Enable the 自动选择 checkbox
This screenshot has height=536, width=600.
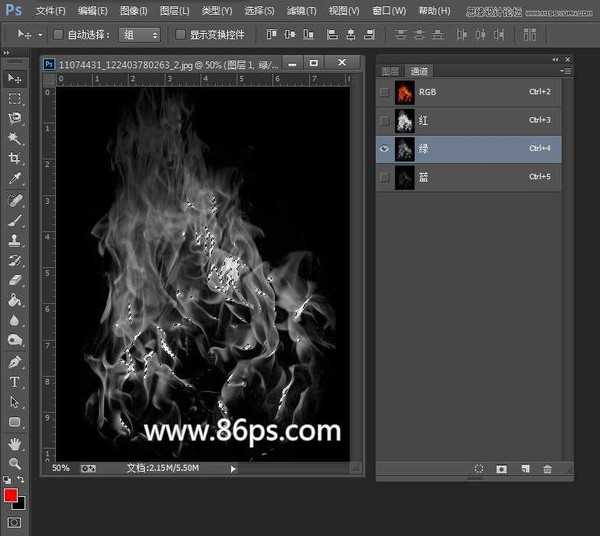pyautogui.click(x=58, y=34)
